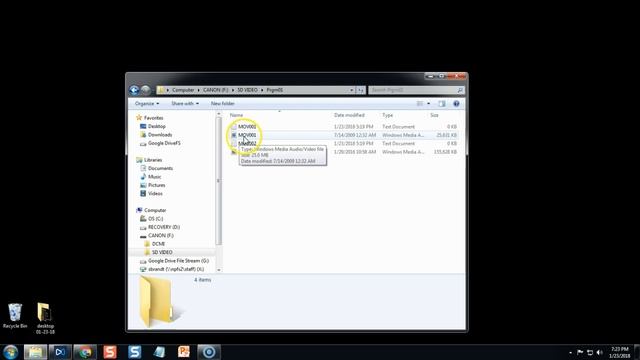Select Computer in the navigation pane
640x360 pixels.
tap(155, 210)
